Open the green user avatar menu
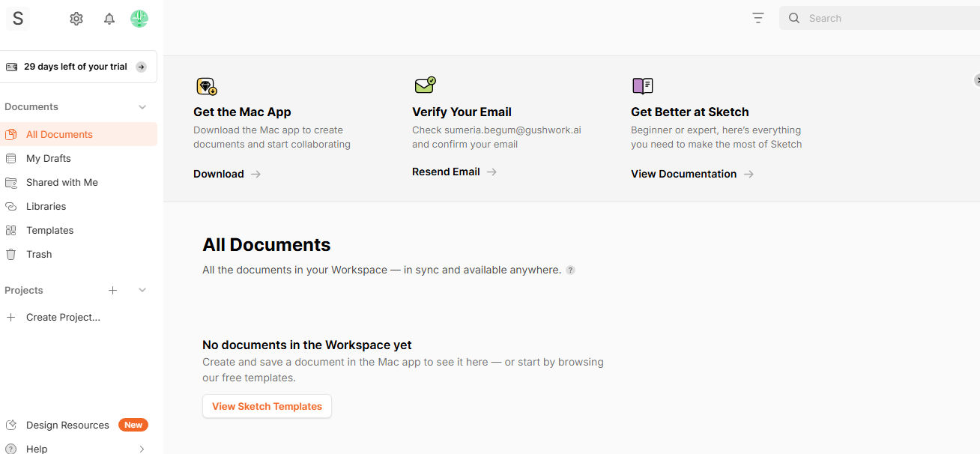 coord(139,19)
